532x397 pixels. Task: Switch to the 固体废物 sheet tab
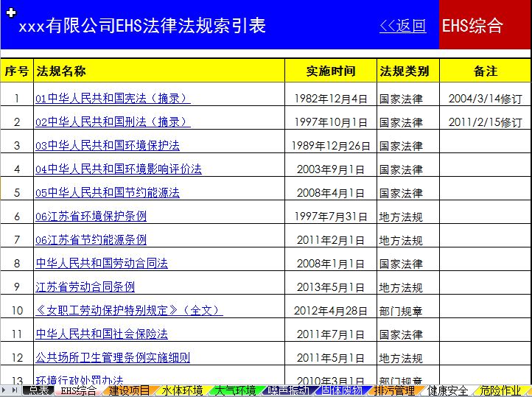(x=341, y=390)
